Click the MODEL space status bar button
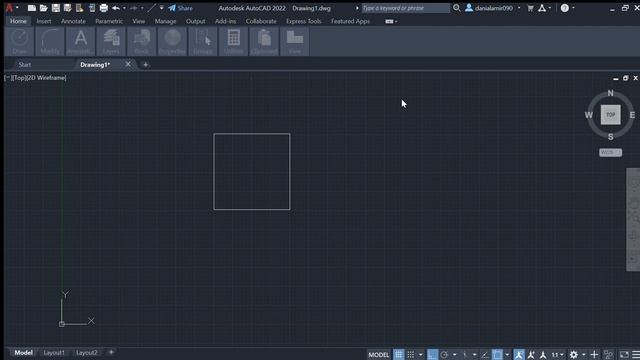Viewport: 640px width, 360px height. coord(379,355)
